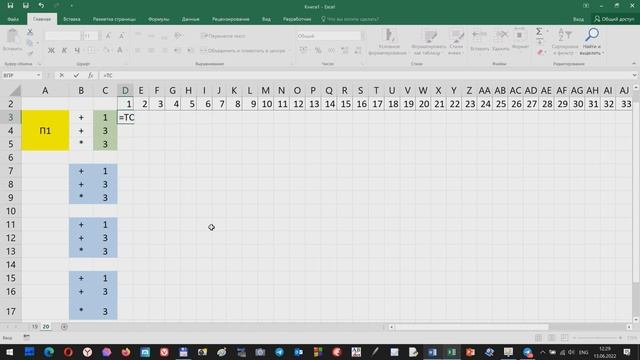
Task: Confirm formula entry with checkmark button
Action: pyautogui.click(x=76, y=76)
